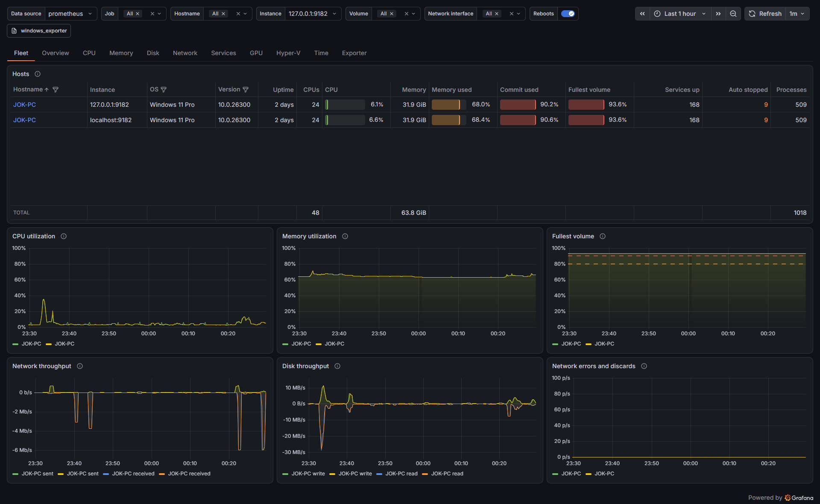Shift time range backward
Screen dimensions: 820x504
coord(642,14)
